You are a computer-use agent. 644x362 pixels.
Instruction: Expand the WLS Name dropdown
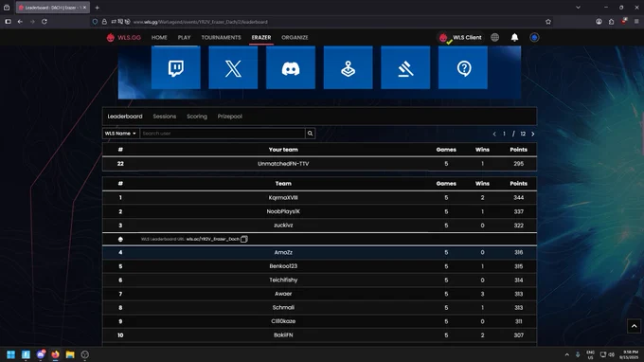click(120, 133)
